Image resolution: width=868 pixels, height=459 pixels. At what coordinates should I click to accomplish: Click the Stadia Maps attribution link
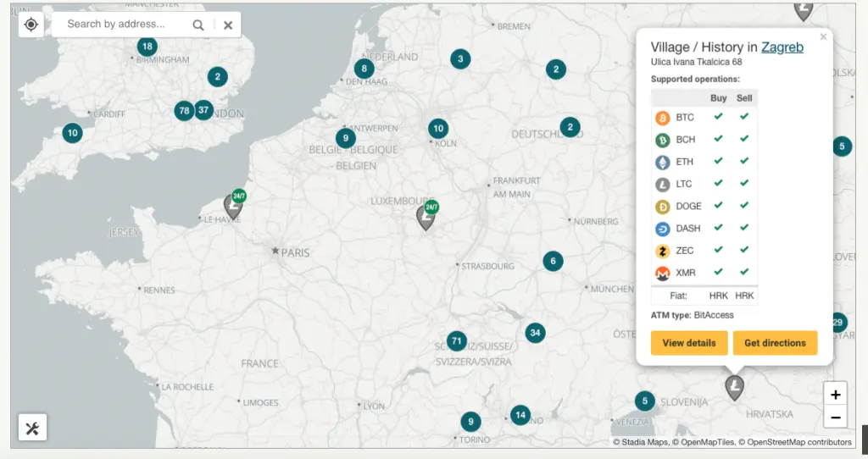[x=644, y=442]
